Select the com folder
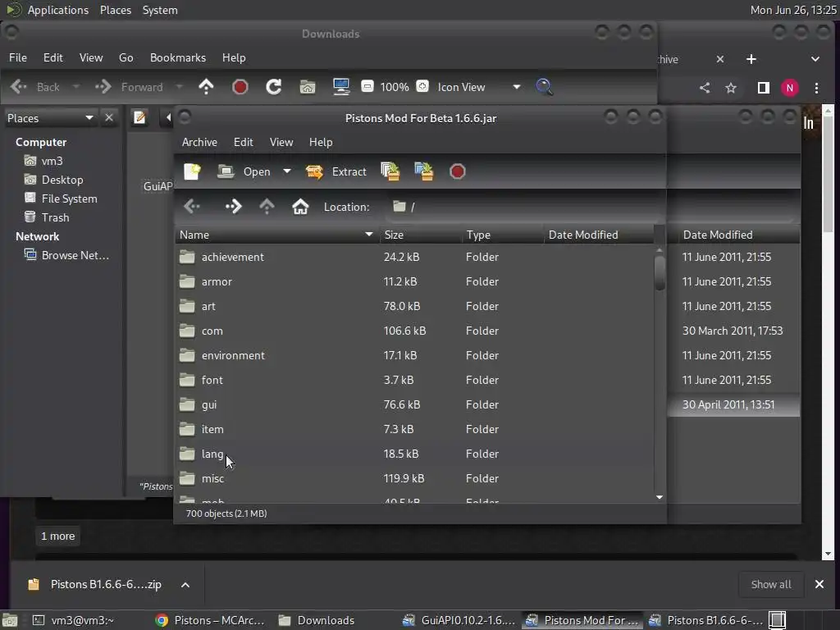This screenshot has width=840, height=630. (414, 331)
